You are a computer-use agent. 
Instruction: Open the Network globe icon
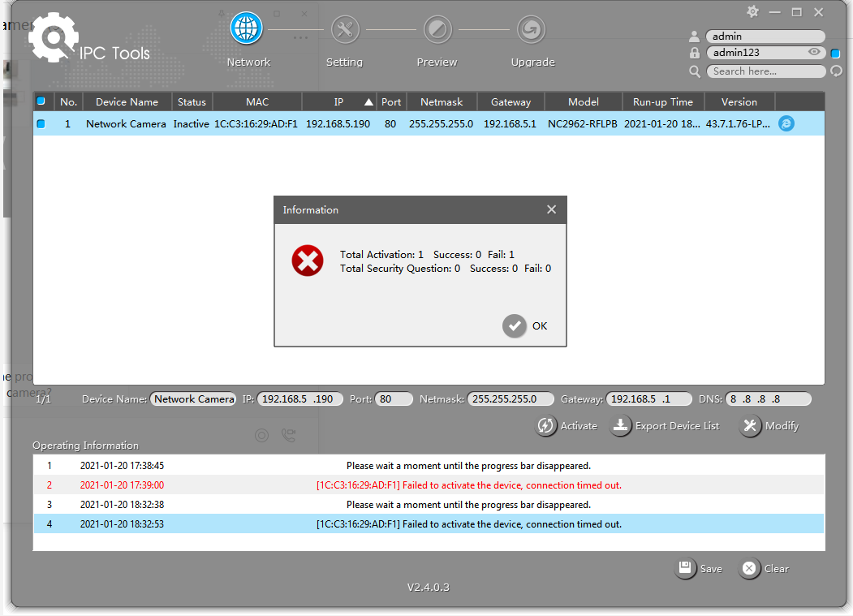(247, 28)
